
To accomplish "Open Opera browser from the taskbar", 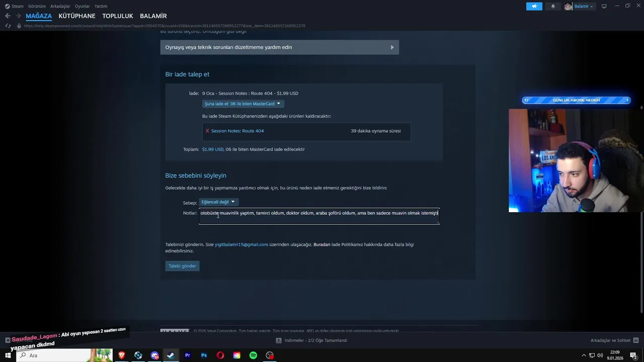I will click(220, 355).
